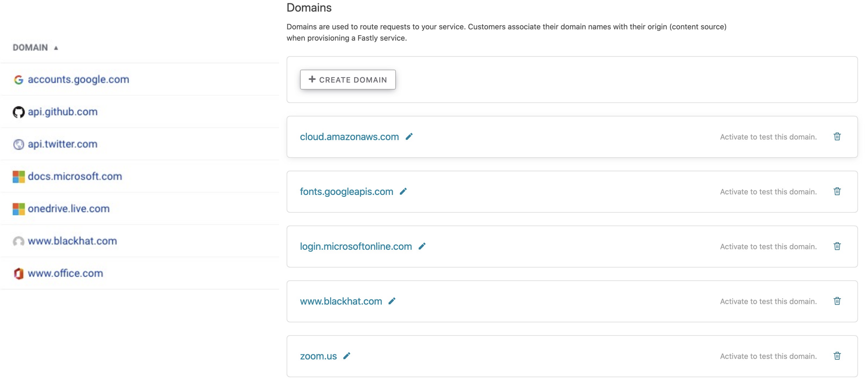The image size is (868, 383).
Task: Click the GitHub octocat favicon
Action: [x=19, y=112]
